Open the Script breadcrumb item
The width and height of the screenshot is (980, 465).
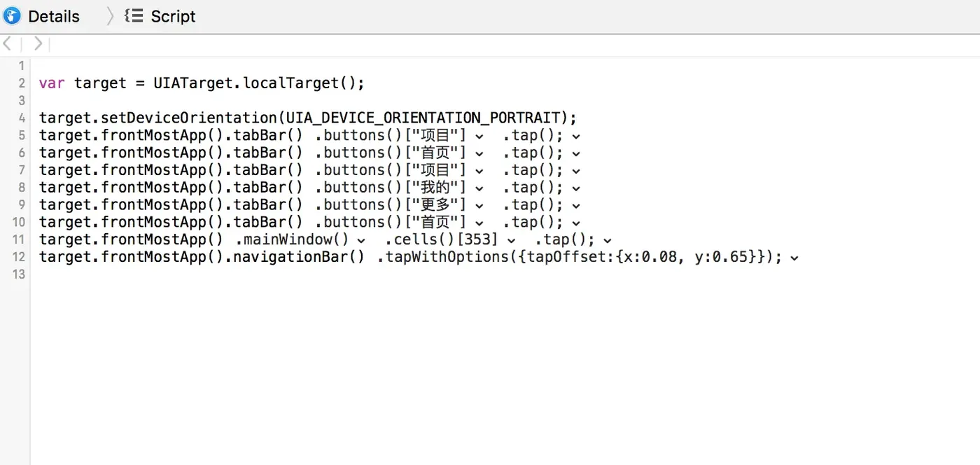point(173,16)
